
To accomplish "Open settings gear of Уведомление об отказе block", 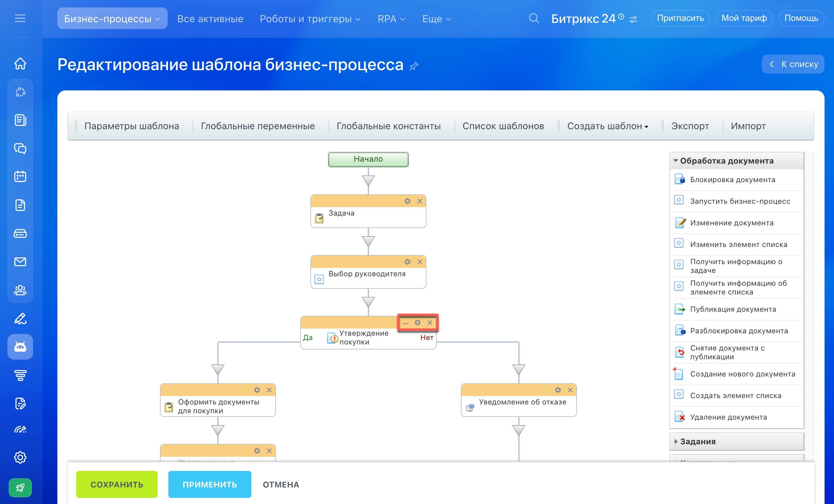I will [557, 390].
